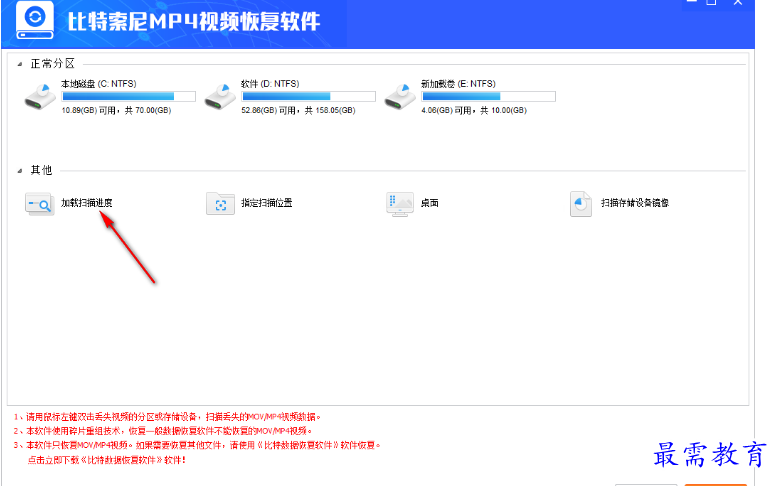775x486 pixels.
Task: Open the load scan progress icon
Action: [40, 204]
